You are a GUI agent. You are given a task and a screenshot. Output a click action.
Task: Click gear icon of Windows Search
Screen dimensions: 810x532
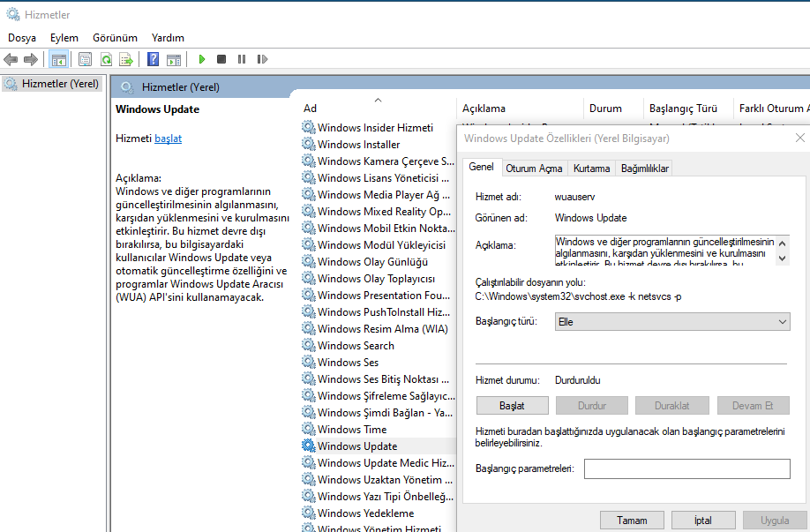pos(309,345)
